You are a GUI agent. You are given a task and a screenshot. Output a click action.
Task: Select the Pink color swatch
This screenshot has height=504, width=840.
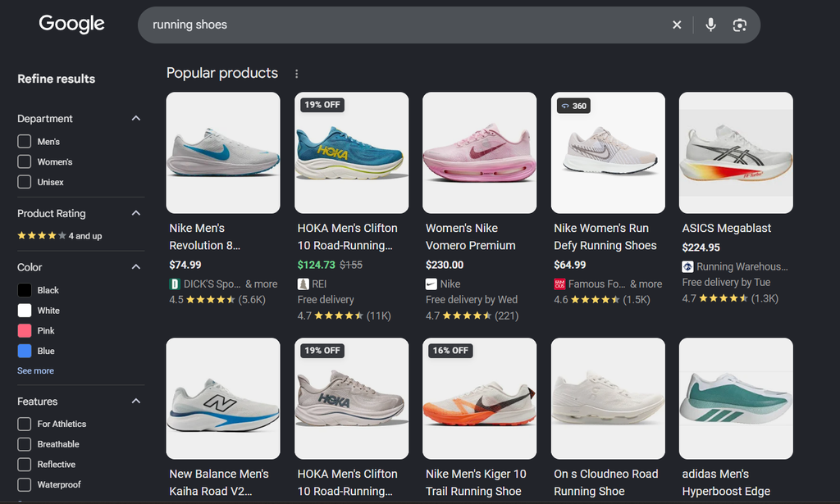click(x=24, y=330)
